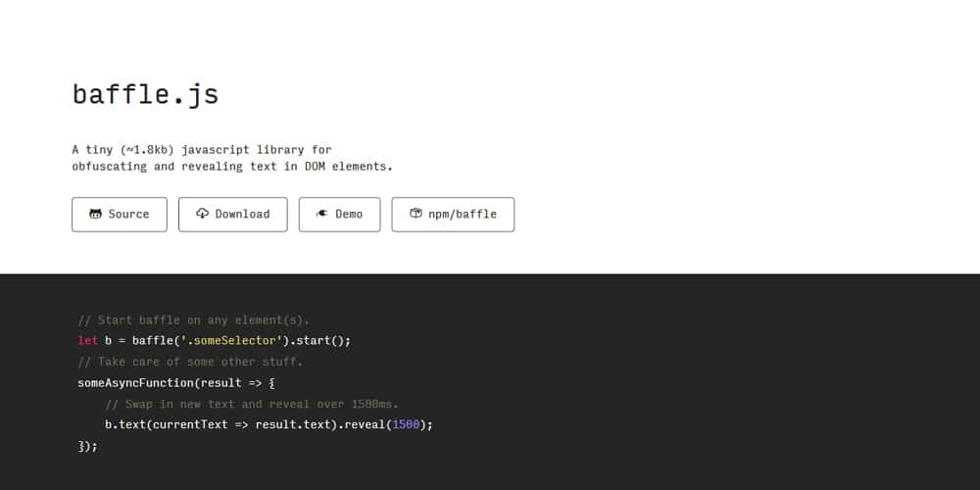The height and width of the screenshot is (490, 980).
Task: Click the text 'A tiny (~1.8kb) javascript library for'
Action: click(202, 150)
